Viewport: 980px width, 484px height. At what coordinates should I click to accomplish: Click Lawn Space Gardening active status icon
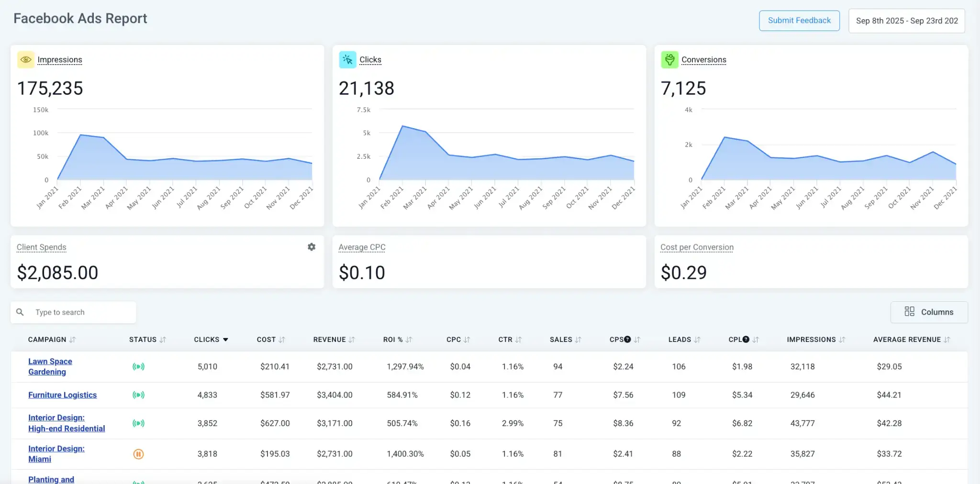tap(138, 367)
